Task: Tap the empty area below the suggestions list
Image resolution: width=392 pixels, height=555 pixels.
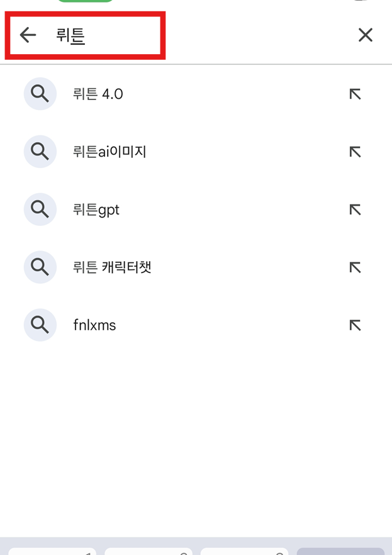Action: (x=196, y=428)
